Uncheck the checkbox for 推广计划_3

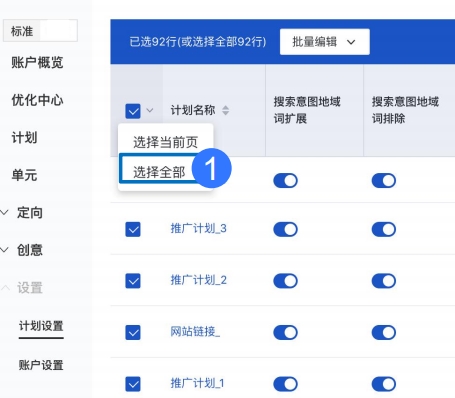point(133,229)
